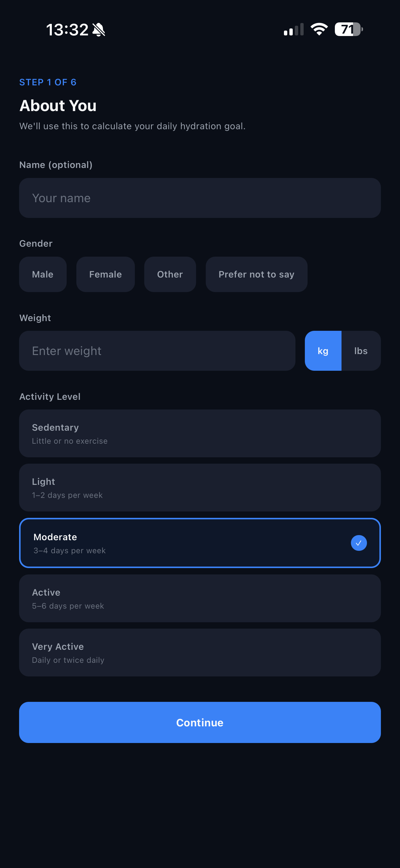Switch weight units to kg
This screenshot has width=400, height=868.
coord(323,350)
